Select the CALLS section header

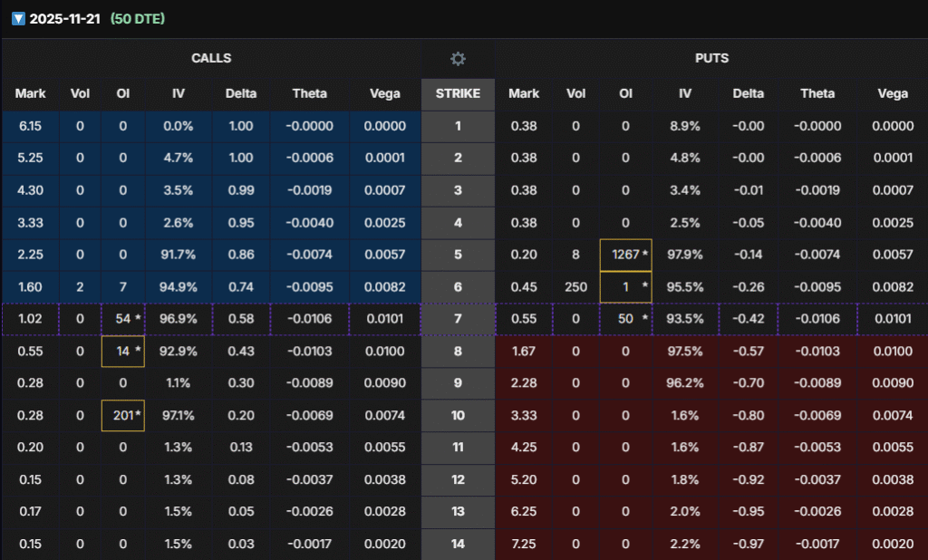pyautogui.click(x=211, y=58)
